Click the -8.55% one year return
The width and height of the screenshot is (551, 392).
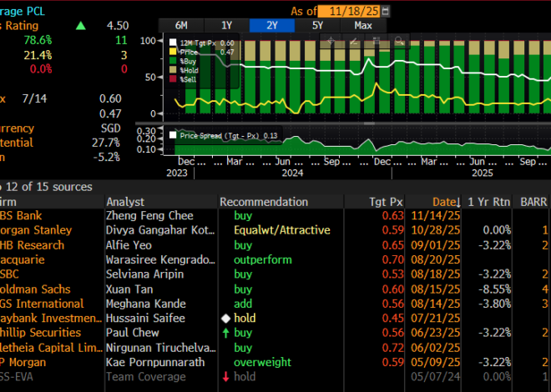click(x=495, y=289)
